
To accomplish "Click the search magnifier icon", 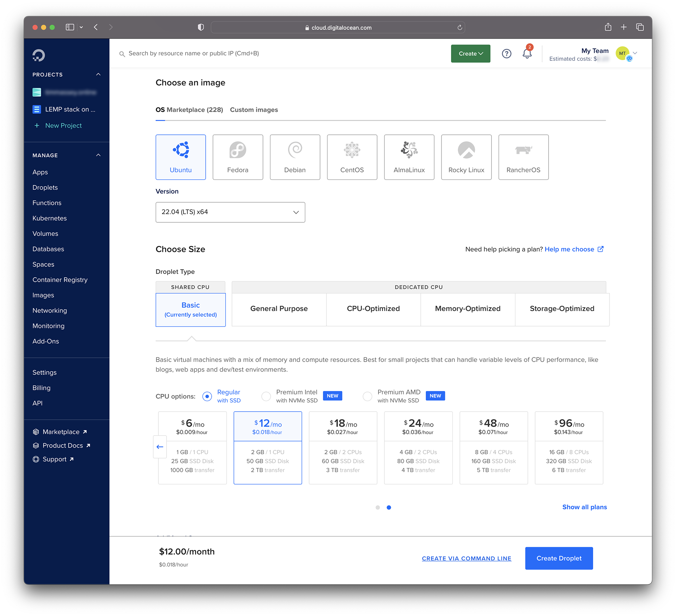I will tap(122, 54).
